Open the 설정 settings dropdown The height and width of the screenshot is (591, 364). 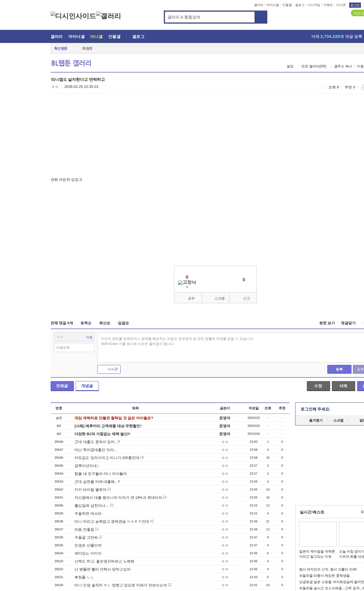[x=290, y=66]
